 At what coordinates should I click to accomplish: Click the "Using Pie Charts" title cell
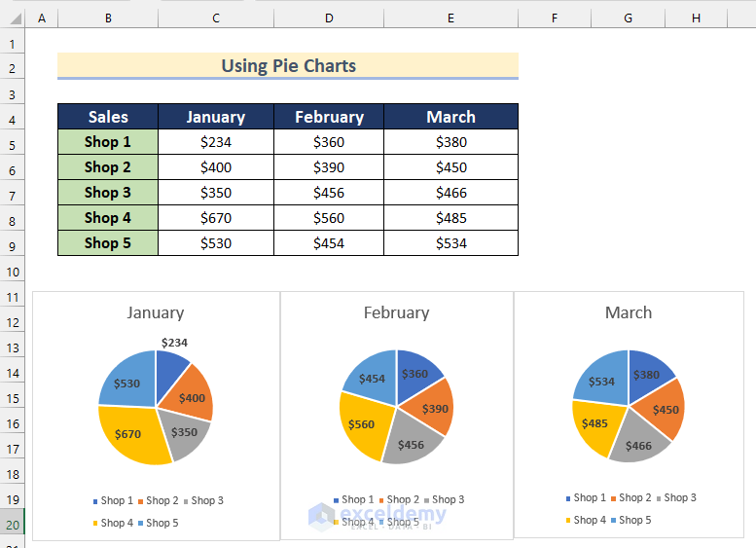(288, 66)
